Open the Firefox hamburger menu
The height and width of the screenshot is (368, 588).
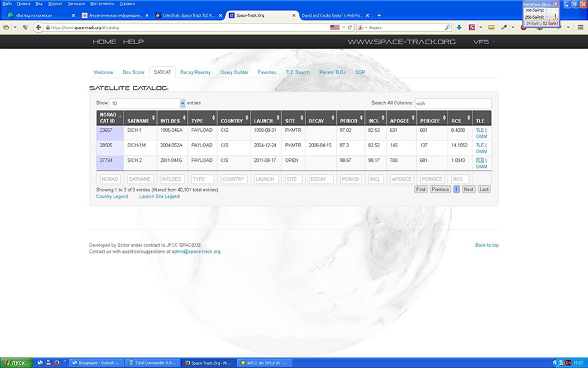[x=581, y=27]
